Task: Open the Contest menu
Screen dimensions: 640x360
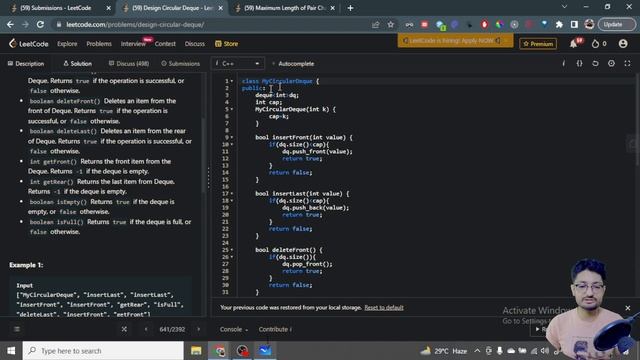Action: (165, 44)
